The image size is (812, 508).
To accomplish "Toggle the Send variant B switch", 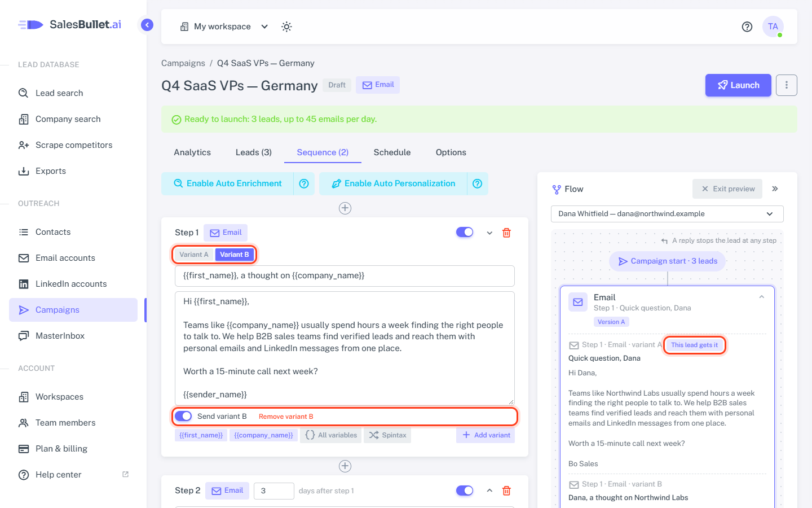I will coord(183,417).
